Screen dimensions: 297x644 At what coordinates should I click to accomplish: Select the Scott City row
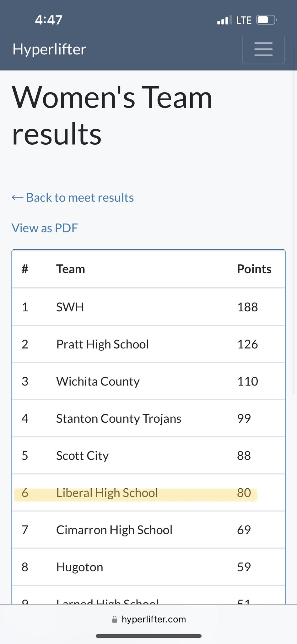pyautogui.click(x=148, y=455)
